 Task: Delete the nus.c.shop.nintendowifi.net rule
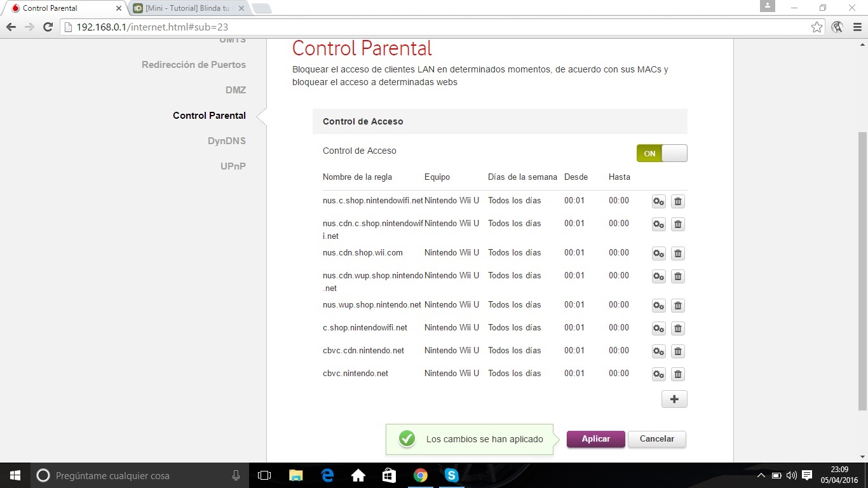[x=678, y=201]
